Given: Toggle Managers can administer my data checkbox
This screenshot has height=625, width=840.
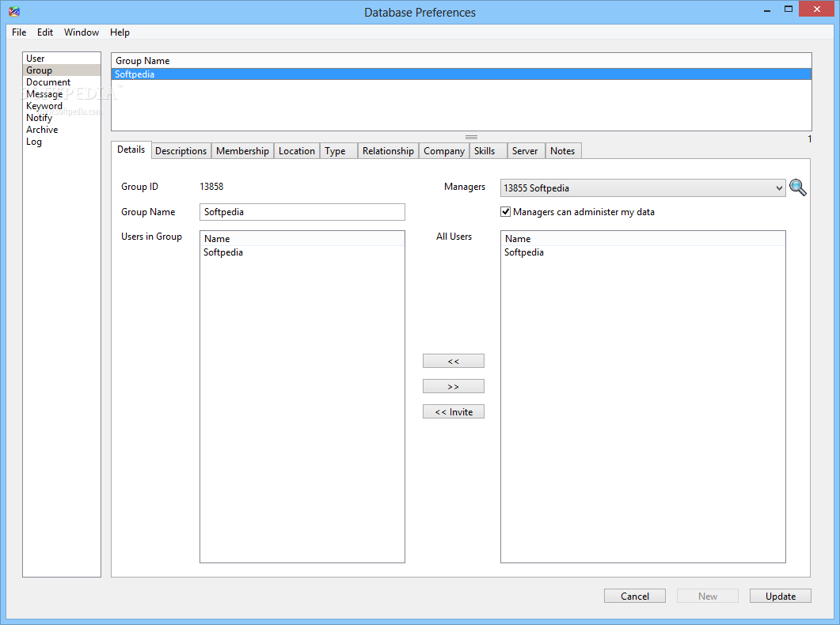Looking at the screenshot, I should click(505, 212).
